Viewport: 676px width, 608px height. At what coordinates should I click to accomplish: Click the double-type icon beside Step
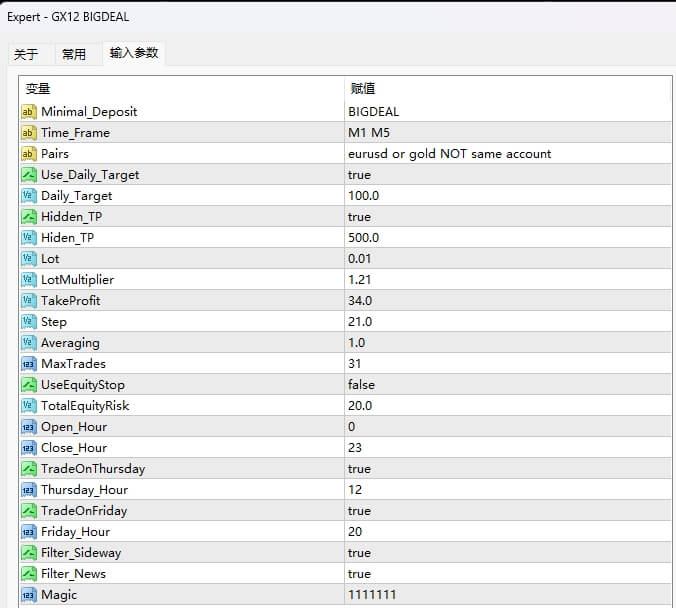pyautogui.click(x=28, y=322)
